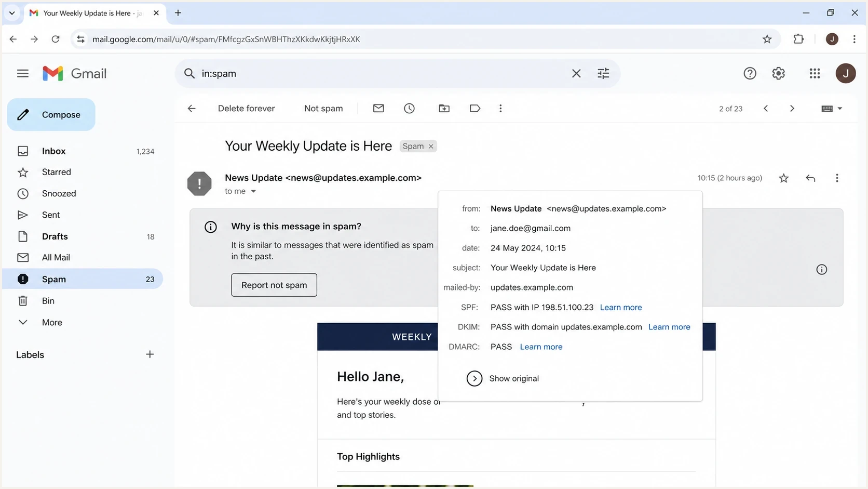
Task: Open search options filter icon
Action: (x=603, y=73)
